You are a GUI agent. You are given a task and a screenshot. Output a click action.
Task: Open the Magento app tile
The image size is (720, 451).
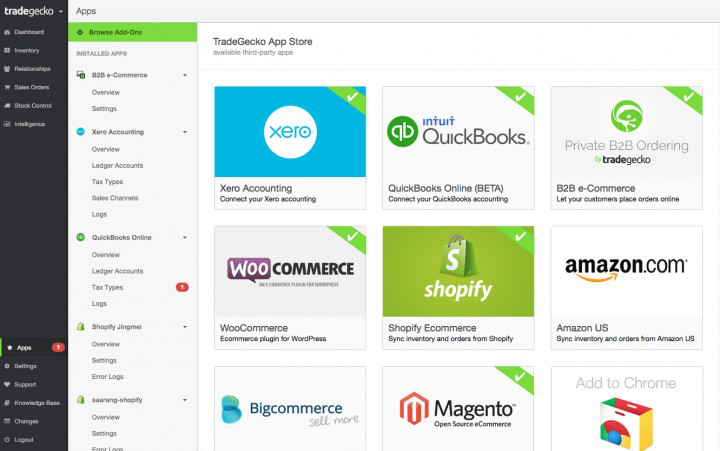coord(458,409)
